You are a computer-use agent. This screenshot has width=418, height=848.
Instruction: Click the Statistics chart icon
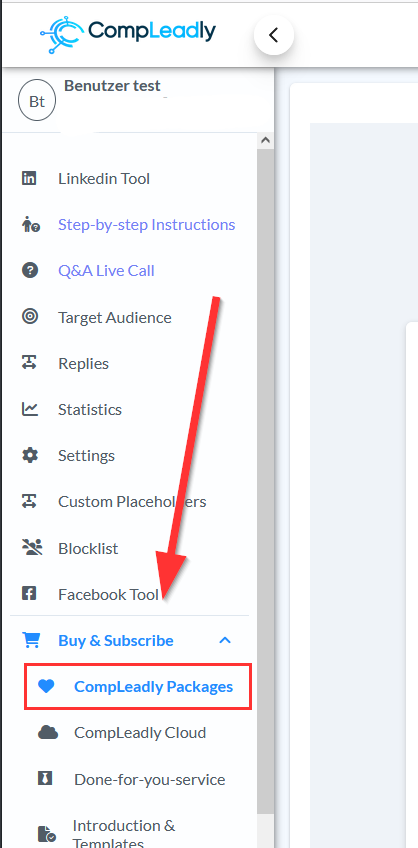point(30,409)
